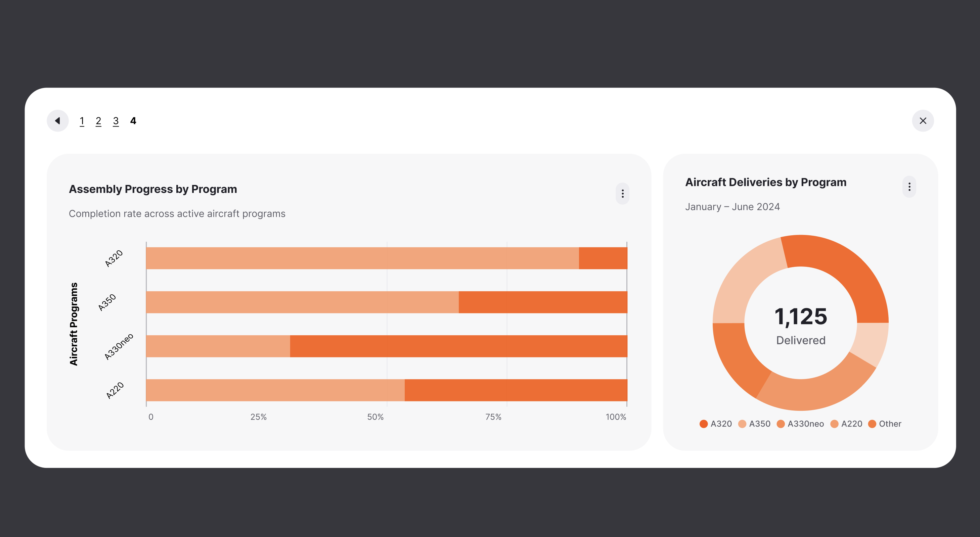Click the A320 completed progress bar
Viewport: 980px width, 537px height.
click(361, 258)
